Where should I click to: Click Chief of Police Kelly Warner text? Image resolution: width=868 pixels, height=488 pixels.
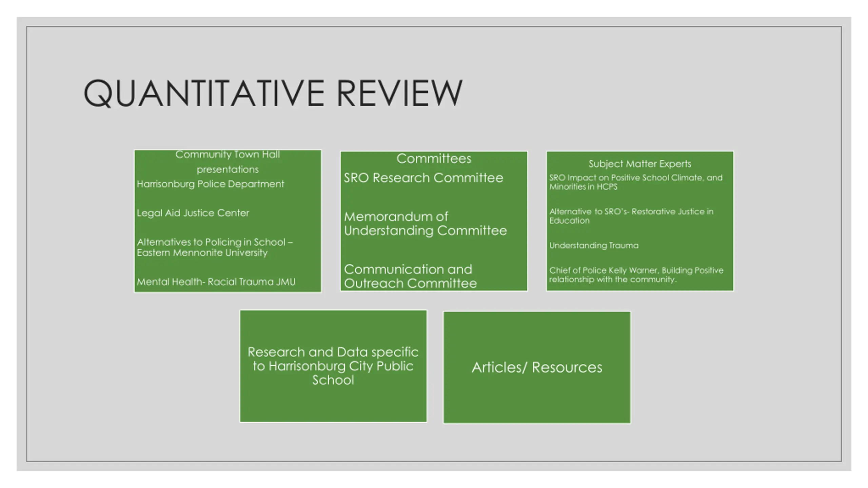click(636, 274)
